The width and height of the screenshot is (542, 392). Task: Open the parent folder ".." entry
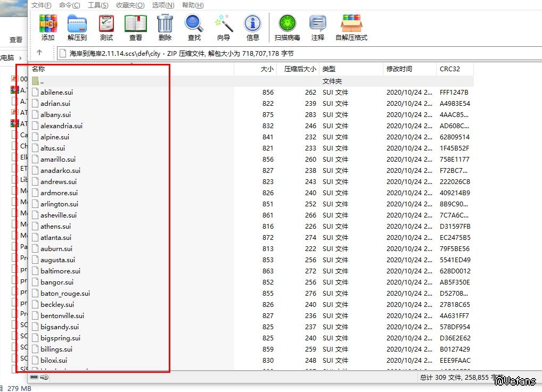(x=42, y=81)
